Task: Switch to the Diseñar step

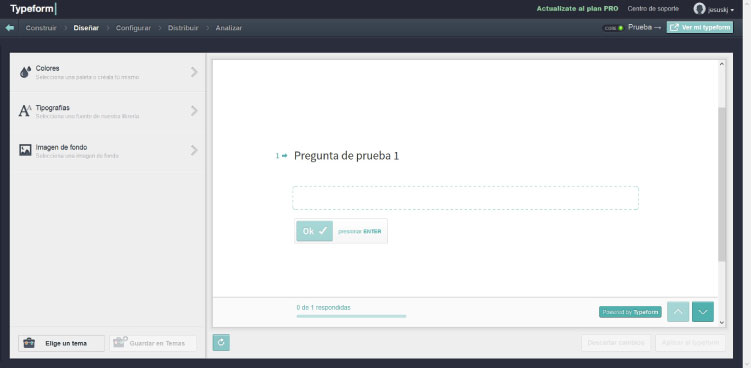Action: pos(86,28)
